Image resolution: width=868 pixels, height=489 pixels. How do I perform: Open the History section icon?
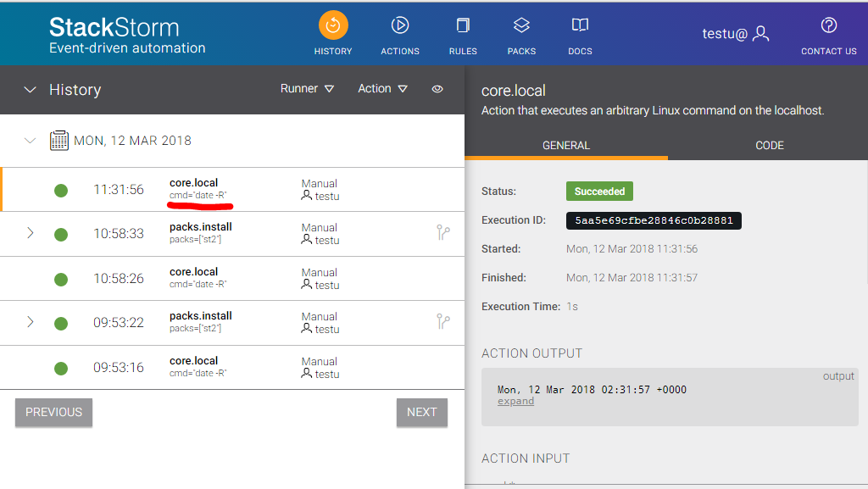point(333,25)
